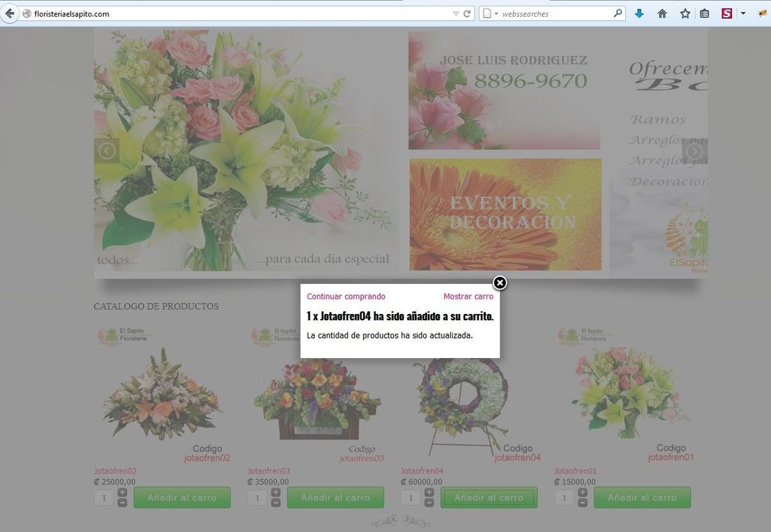This screenshot has width=771, height=532.
Task: Click the CATALOGO DE PRODUCTOS heading
Action: pos(156,306)
